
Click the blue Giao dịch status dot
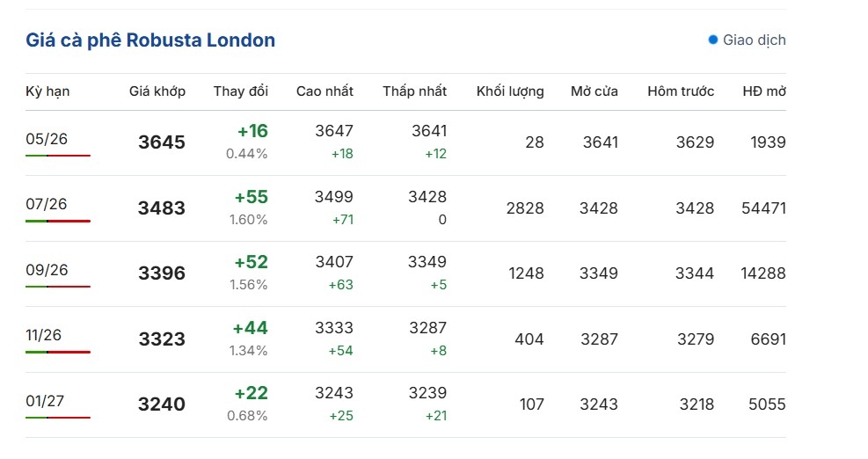(x=713, y=40)
